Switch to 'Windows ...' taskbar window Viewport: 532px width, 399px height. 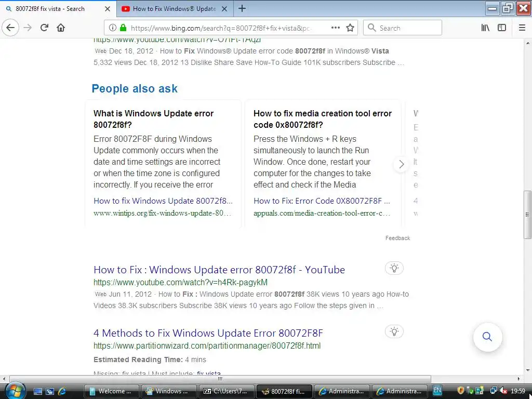coord(169,391)
